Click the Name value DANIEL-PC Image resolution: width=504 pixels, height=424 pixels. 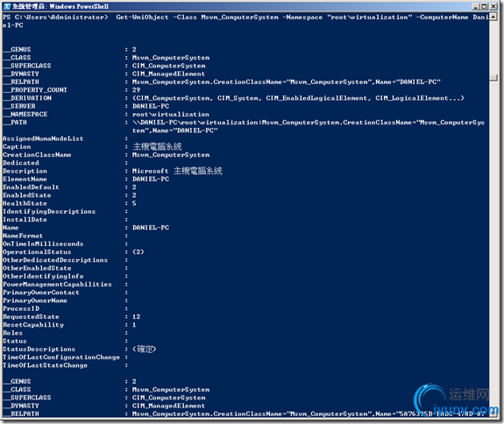tap(151, 228)
